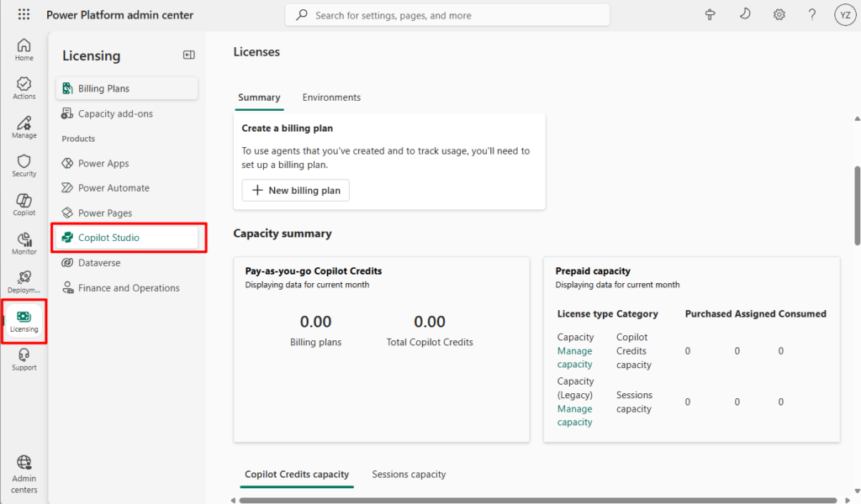This screenshot has height=504, width=861.
Task: Switch to the Environments tab
Action: point(331,97)
